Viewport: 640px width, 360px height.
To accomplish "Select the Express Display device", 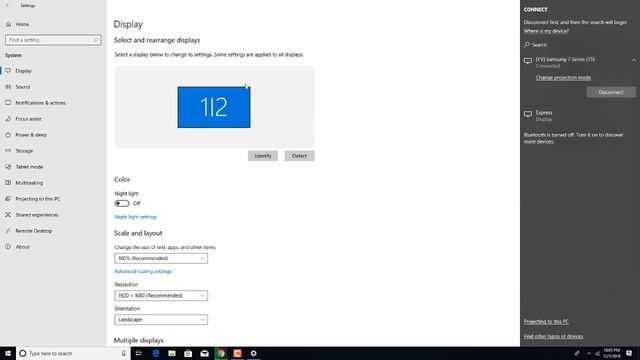I will 544,116.
